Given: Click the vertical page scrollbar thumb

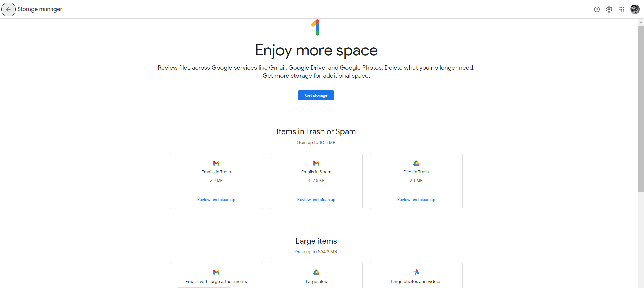Looking at the screenshot, I should (x=641, y=108).
